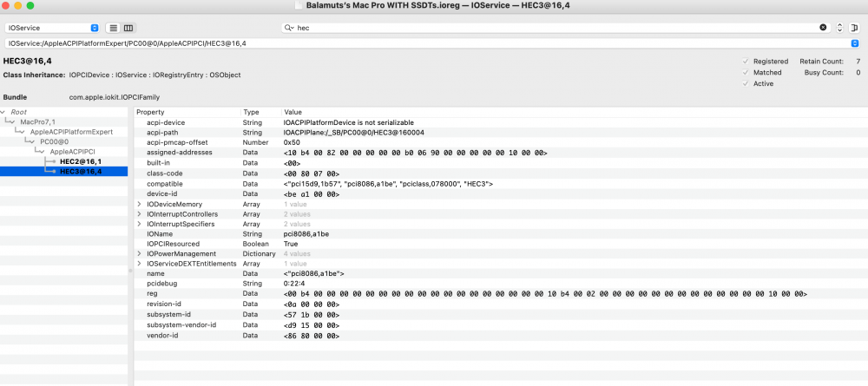Collapse the AppleACPIPlatformExpert node chevron
Viewport: 868px width, 386px height.
pos(23,132)
